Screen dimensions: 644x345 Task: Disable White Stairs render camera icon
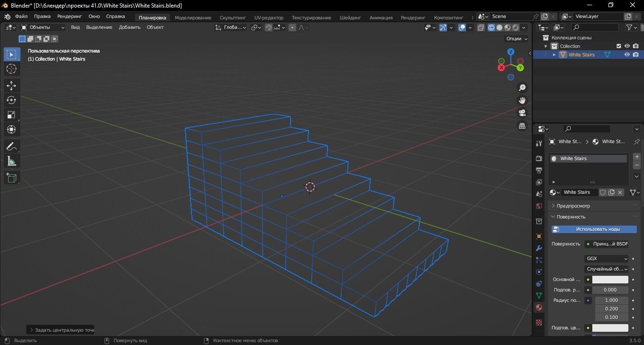tap(635, 54)
